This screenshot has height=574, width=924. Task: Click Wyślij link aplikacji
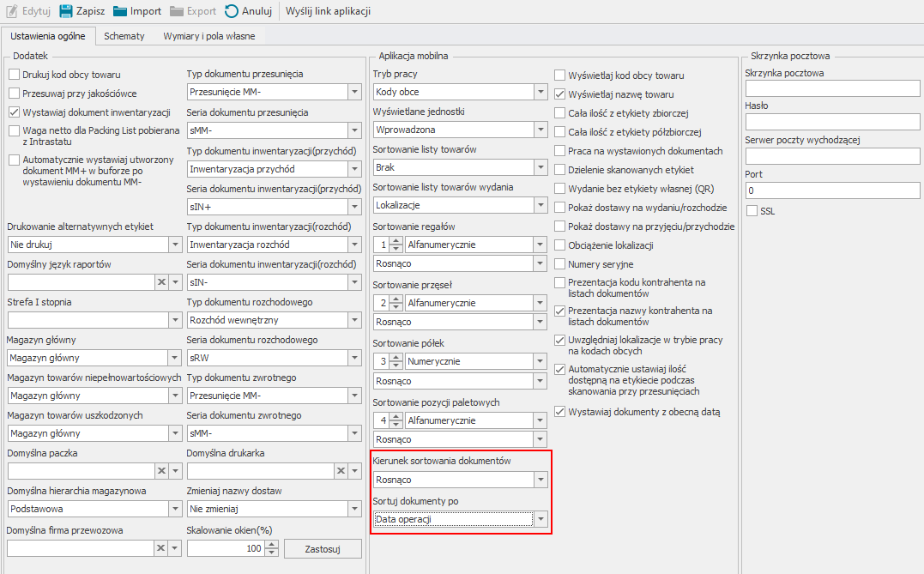click(x=329, y=11)
